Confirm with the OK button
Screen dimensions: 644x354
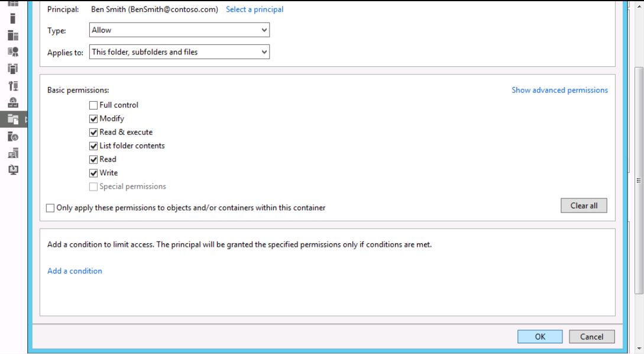[x=540, y=336]
